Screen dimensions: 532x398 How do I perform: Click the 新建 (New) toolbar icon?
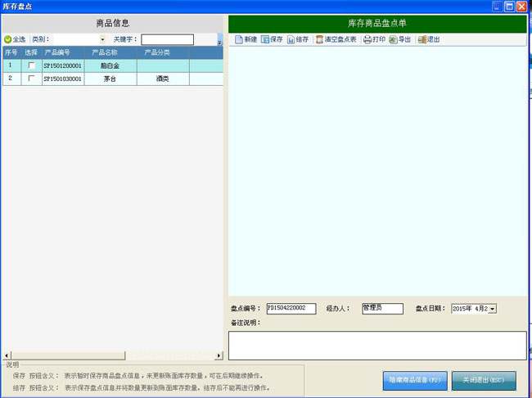coord(239,39)
